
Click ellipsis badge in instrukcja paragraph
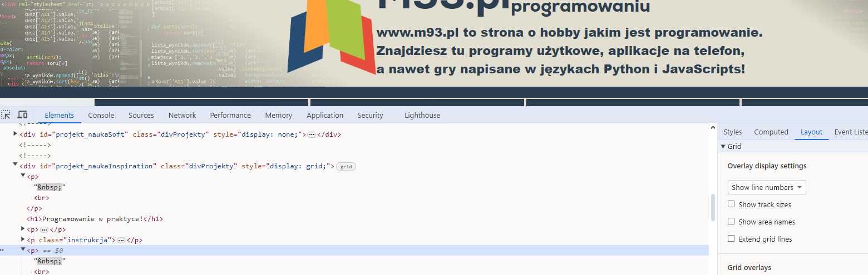pyautogui.click(x=121, y=241)
